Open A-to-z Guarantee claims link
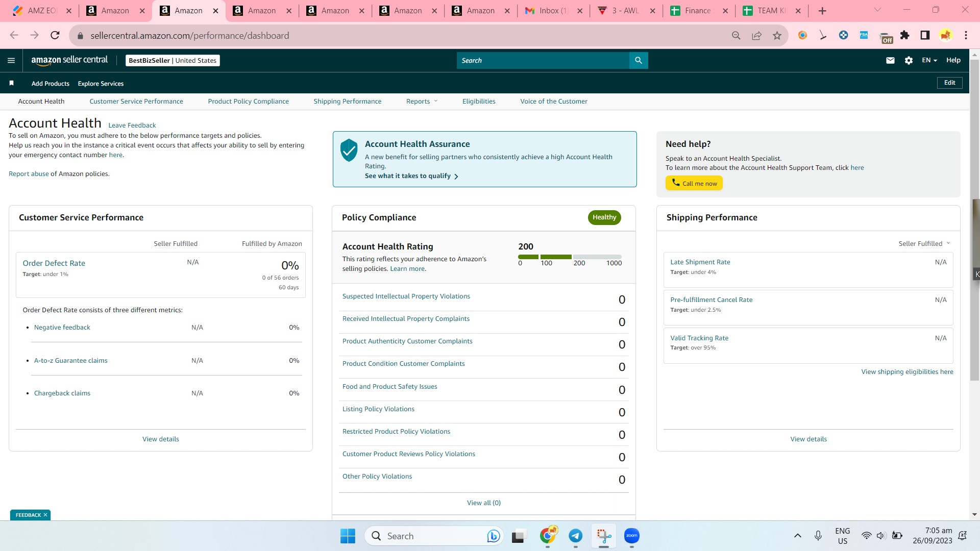980x551 pixels. point(71,361)
